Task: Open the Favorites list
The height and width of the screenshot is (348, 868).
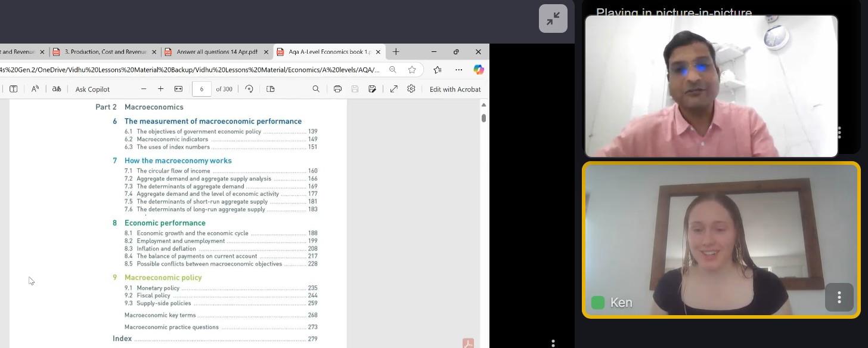Action: 438,69
